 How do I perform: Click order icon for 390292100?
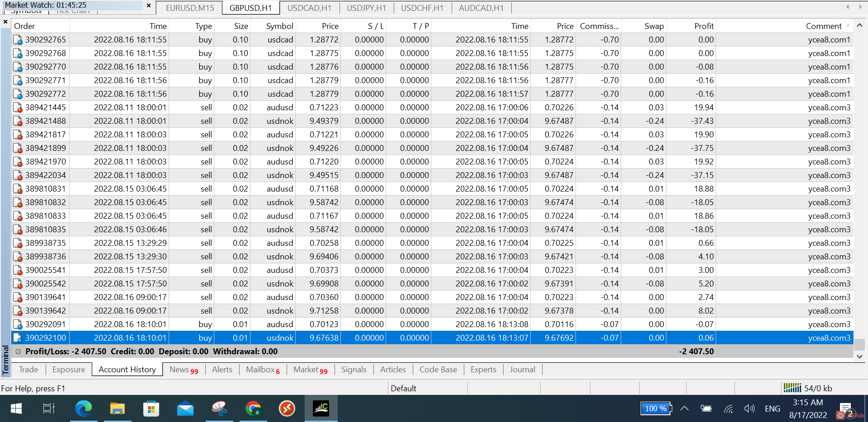click(18, 338)
